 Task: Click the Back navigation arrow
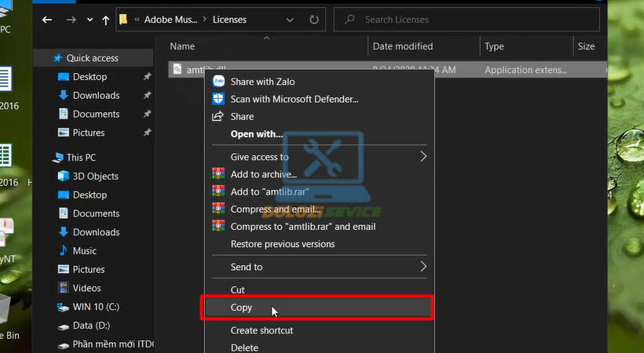coord(49,20)
